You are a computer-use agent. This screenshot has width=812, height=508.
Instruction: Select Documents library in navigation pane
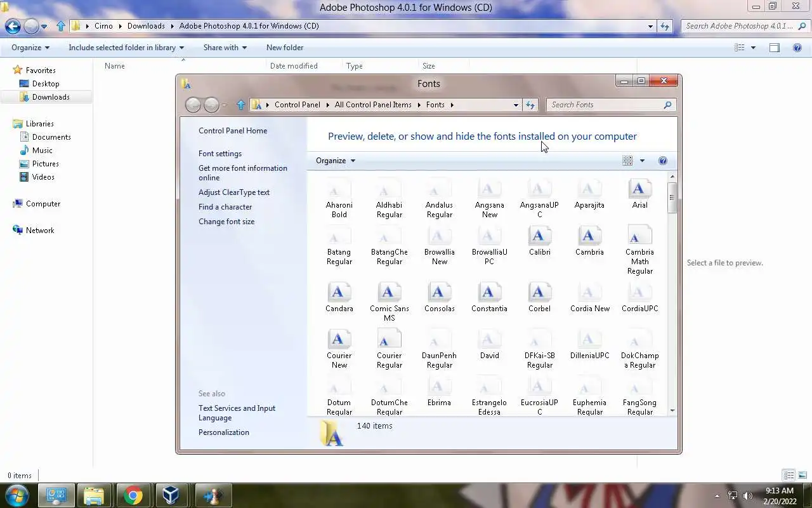pos(51,137)
